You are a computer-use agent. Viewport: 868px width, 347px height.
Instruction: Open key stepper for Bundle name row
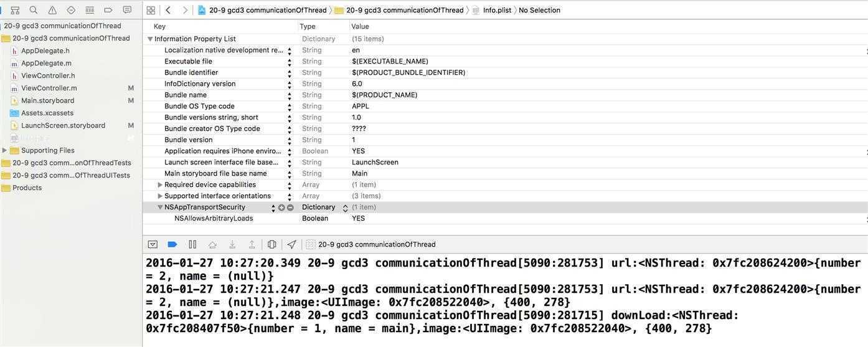tap(290, 95)
